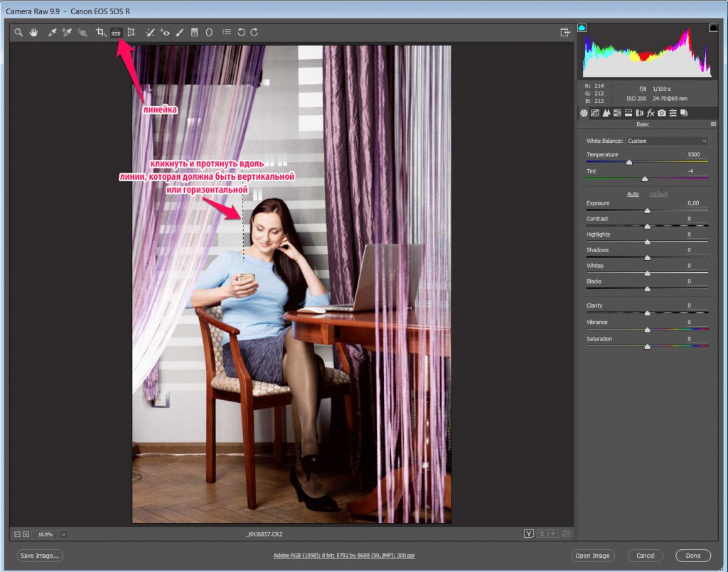Click the Temperature value field
Image resolution: width=728 pixels, height=572 pixels.
click(x=694, y=155)
